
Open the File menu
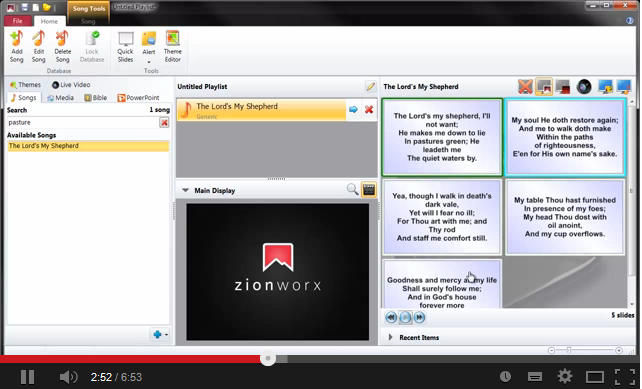(18, 21)
